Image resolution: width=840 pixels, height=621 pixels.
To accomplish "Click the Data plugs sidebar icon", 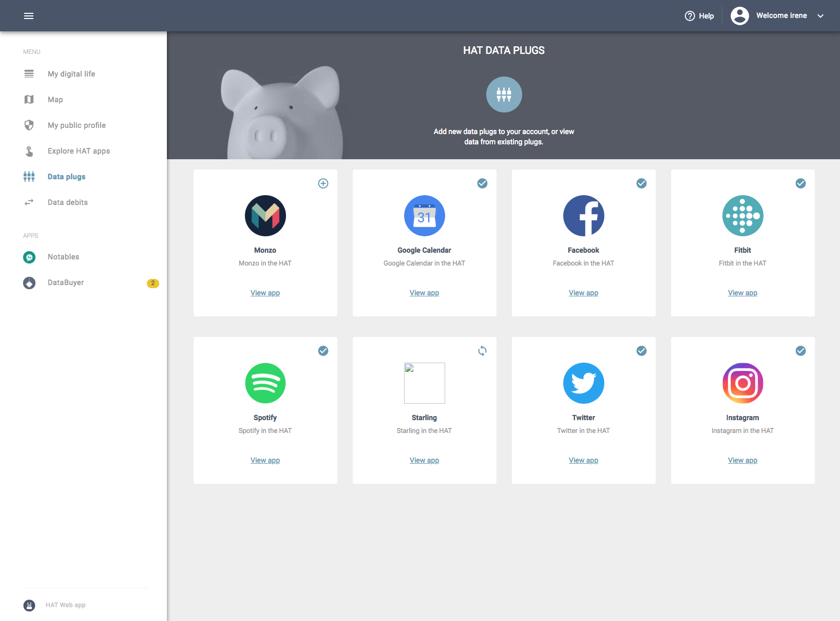I will pyautogui.click(x=29, y=177).
